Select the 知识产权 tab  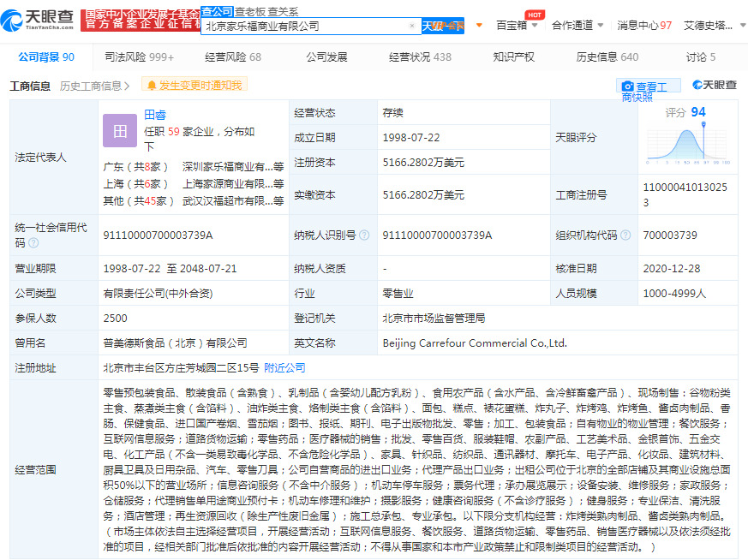[514, 57]
